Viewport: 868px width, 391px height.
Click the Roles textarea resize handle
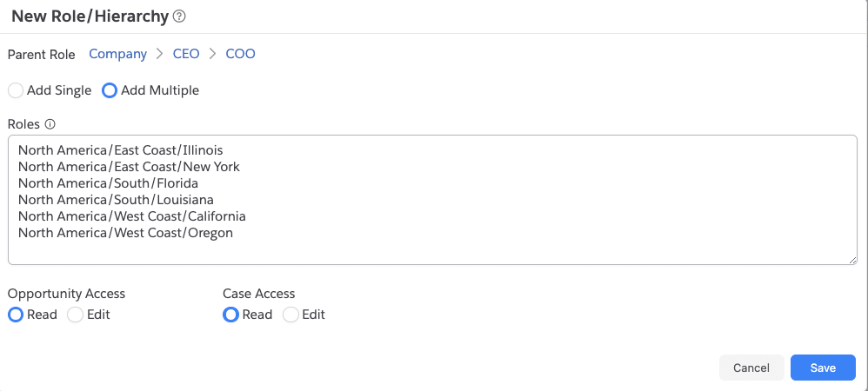point(853,260)
